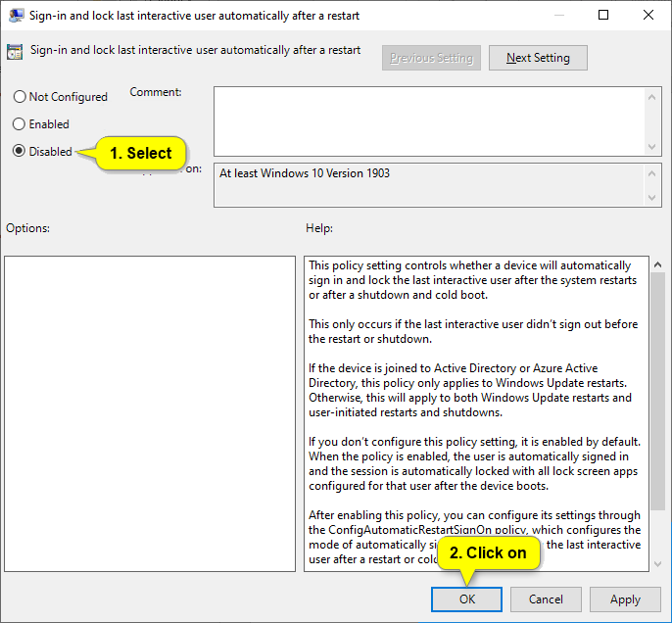
Task: Apply the policy setting
Action: pyautogui.click(x=625, y=599)
